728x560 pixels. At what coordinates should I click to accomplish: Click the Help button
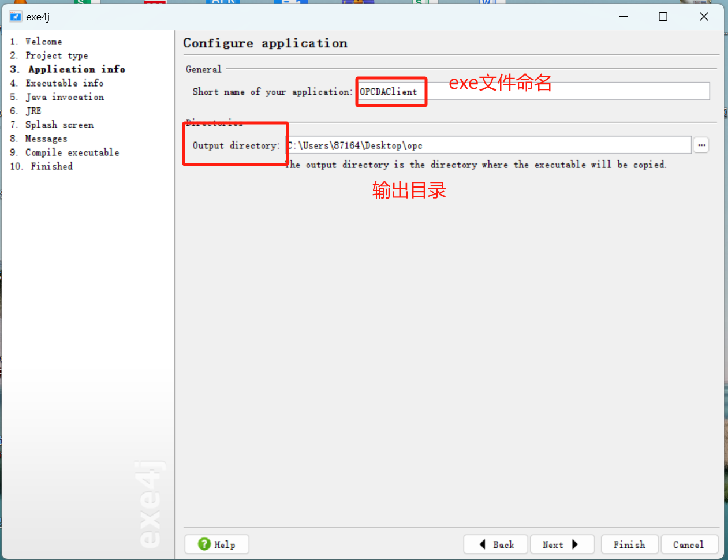(216, 544)
